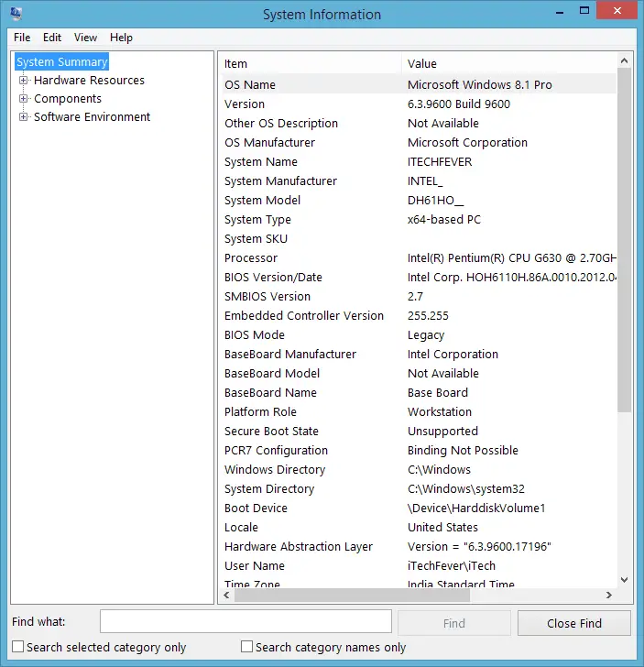Image resolution: width=644 pixels, height=667 pixels.
Task: Click the Item column header
Action: [x=310, y=63]
